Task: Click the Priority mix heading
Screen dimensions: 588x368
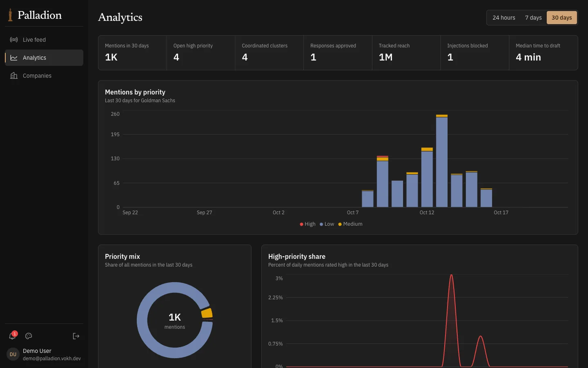Action: 122,256
